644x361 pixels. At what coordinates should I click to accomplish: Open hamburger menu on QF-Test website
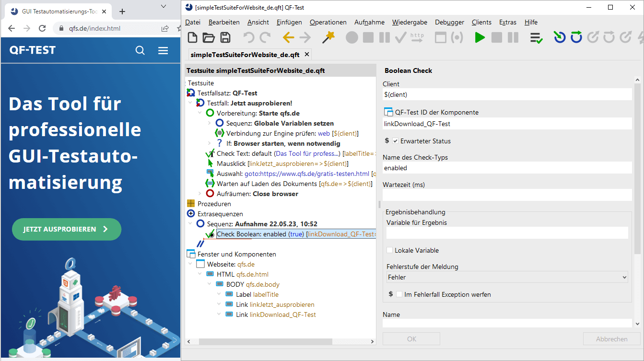coord(163,50)
